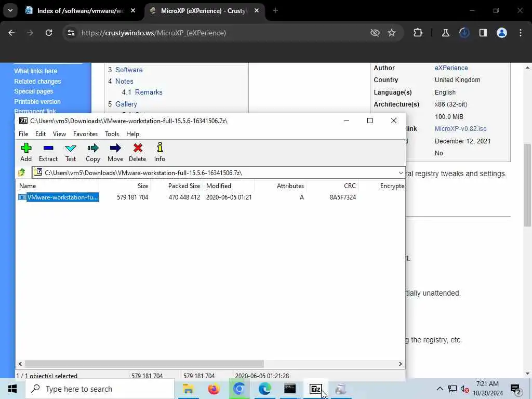Open the 7-Zip Tools menu
The image size is (532, 399).
click(112, 134)
